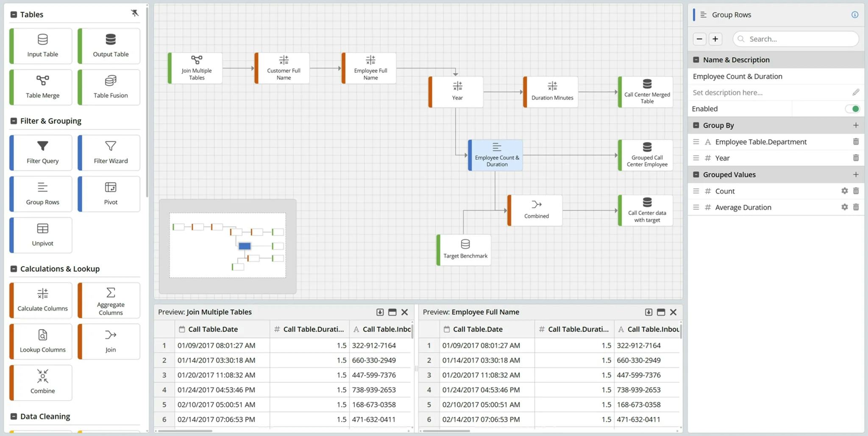Toggle the auto-hide pin on Tables panel
This screenshot has width=868, height=436.
pos(135,13)
